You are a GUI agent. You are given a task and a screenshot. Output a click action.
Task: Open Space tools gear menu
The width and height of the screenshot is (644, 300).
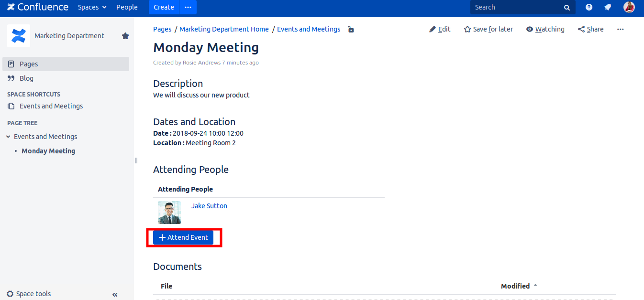tap(29, 294)
